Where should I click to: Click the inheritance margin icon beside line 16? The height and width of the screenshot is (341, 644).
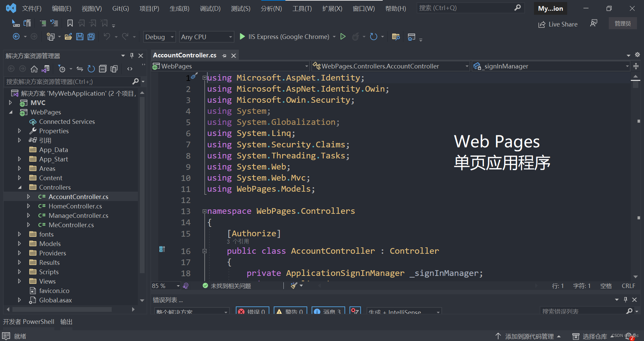click(162, 249)
